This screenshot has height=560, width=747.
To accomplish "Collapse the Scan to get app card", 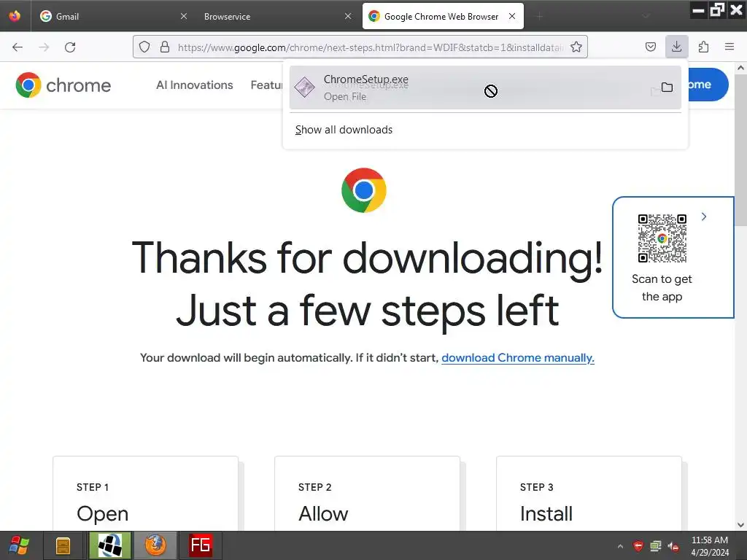I will 704,217.
